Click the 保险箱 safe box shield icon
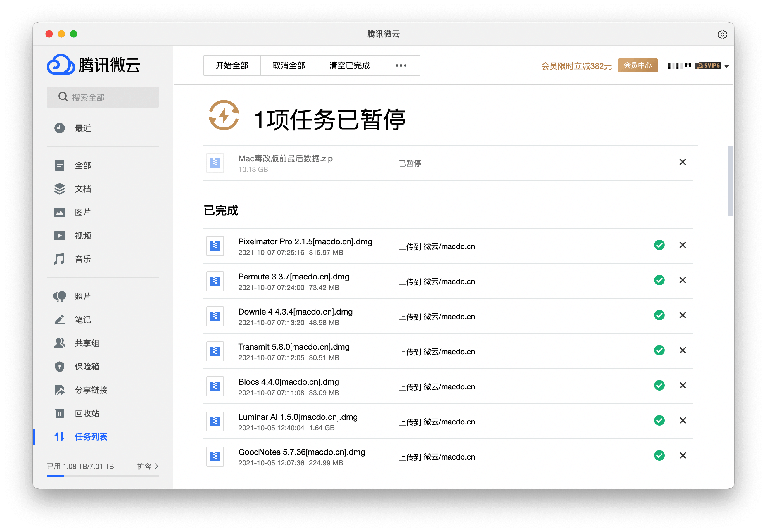This screenshot has width=767, height=532. click(x=60, y=367)
